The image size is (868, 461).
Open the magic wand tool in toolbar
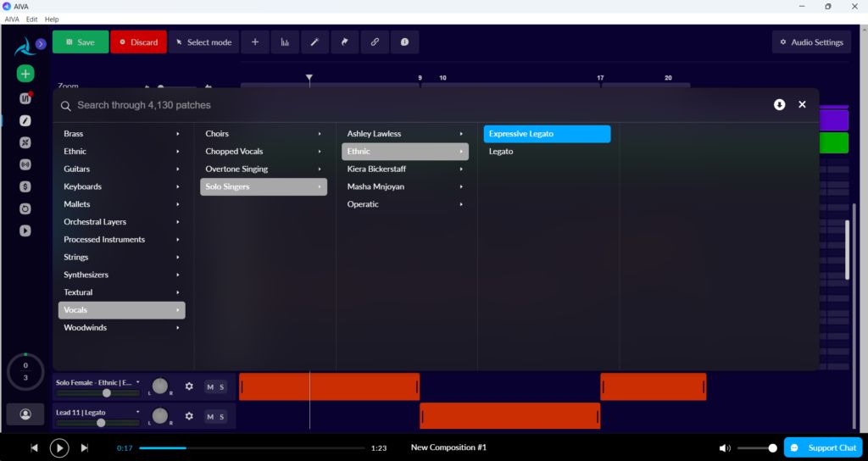[315, 42]
